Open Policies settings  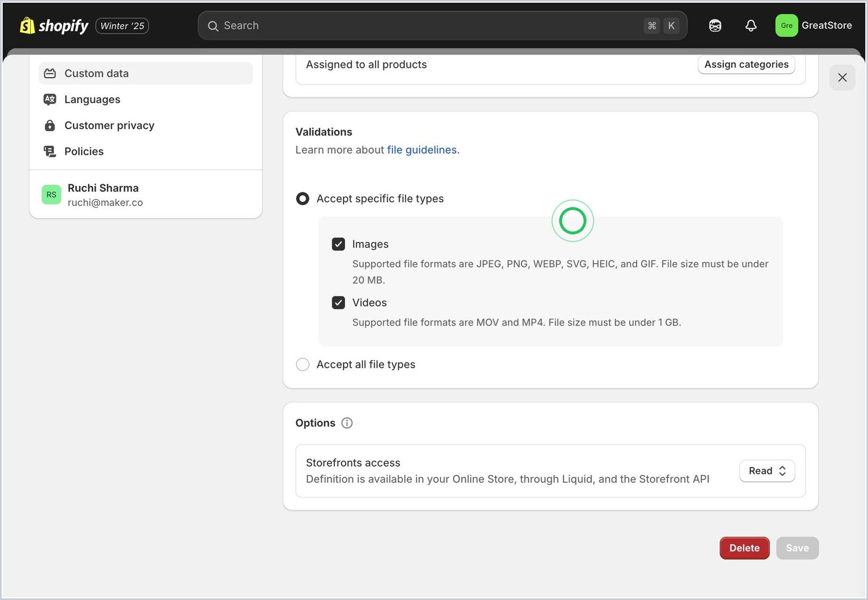(146, 151)
